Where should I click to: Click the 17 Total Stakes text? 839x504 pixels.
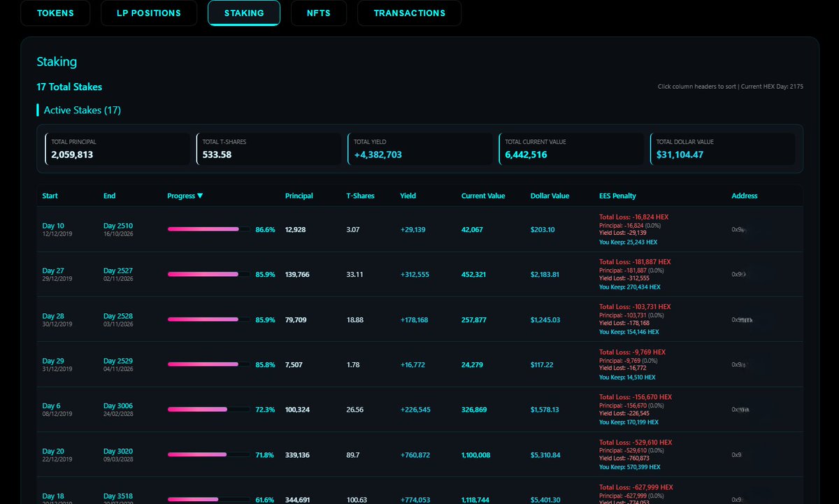(x=69, y=87)
